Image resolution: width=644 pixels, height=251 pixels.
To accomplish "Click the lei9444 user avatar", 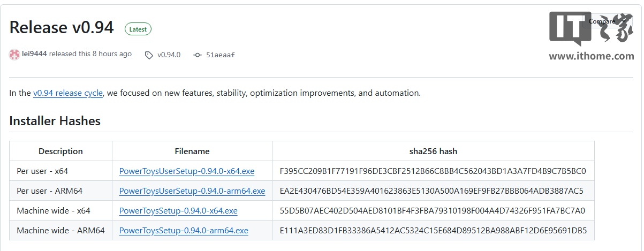I will tap(14, 54).
